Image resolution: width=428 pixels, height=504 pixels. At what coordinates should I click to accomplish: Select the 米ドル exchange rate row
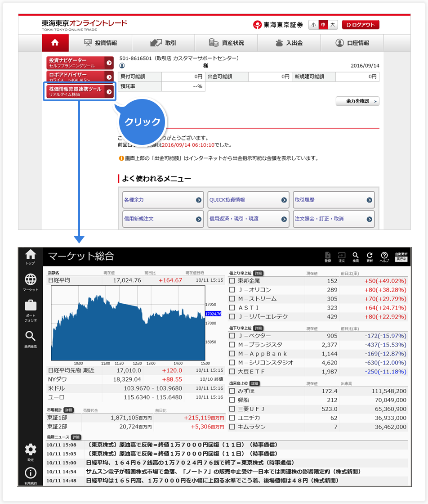pos(135,388)
